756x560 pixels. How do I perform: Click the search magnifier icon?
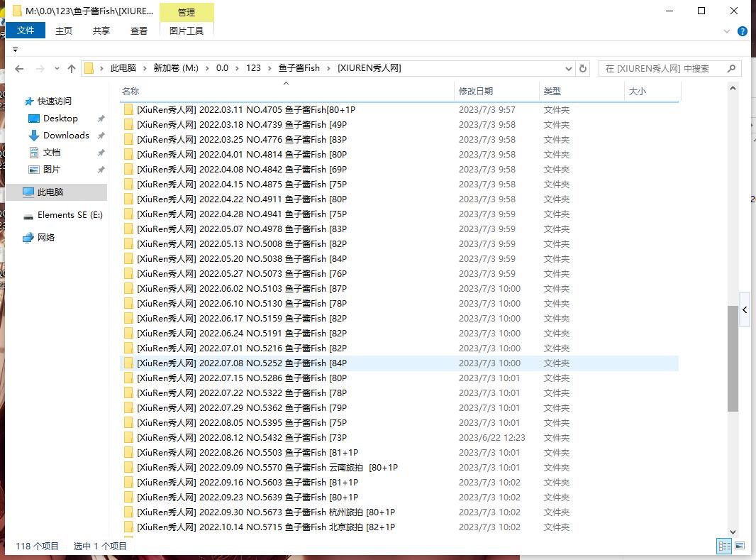[x=731, y=69]
